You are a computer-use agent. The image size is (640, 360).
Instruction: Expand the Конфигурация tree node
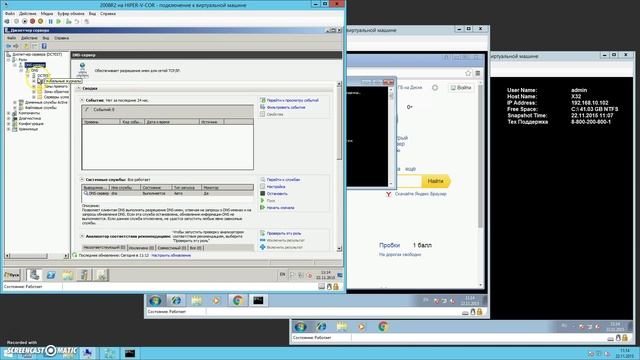pyautogui.click(x=9, y=124)
